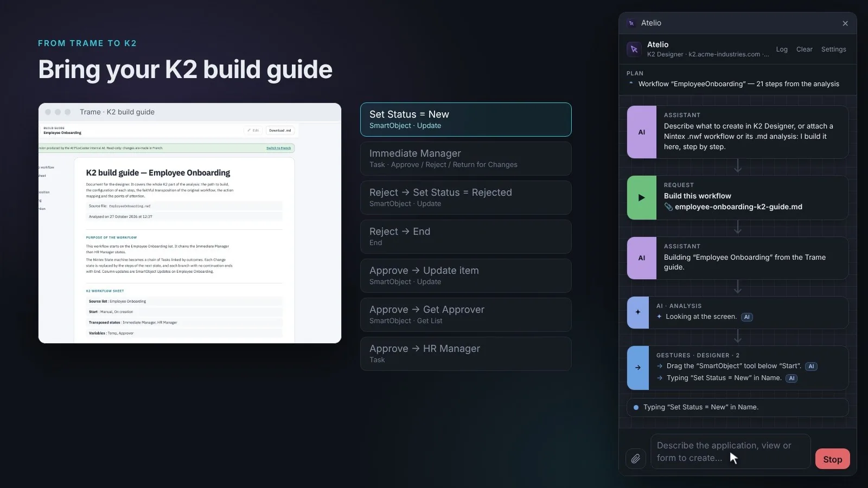Click the arrow icon on the Gestures Designer card
Screen dimensions: 868x488
point(638,368)
